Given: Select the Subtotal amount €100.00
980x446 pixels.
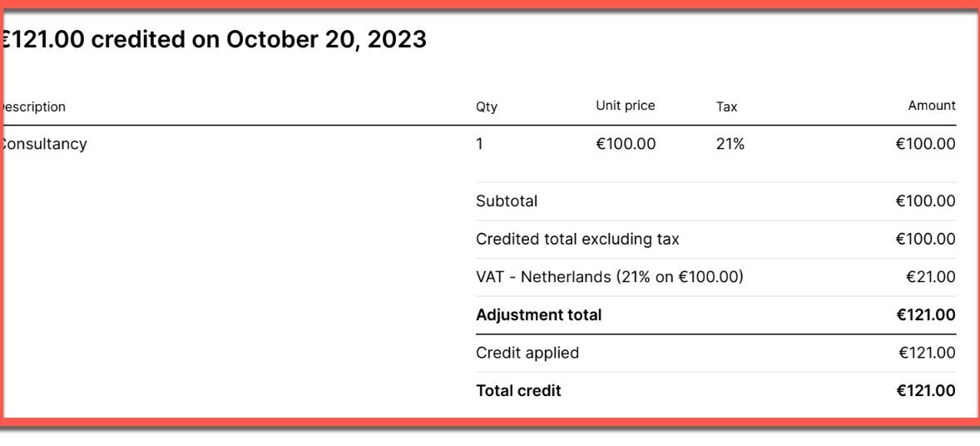Looking at the screenshot, I should [x=925, y=201].
